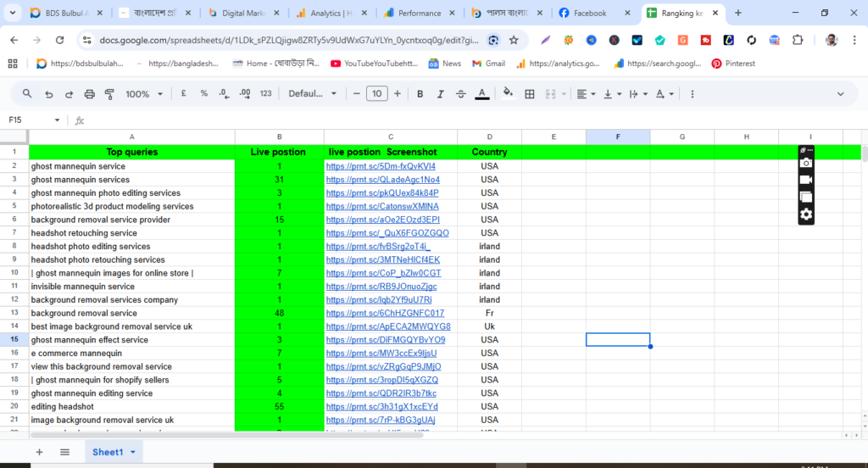The height and width of the screenshot is (468, 868).
Task: Take a screenshot with camera widget
Action: click(x=806, y=163)
